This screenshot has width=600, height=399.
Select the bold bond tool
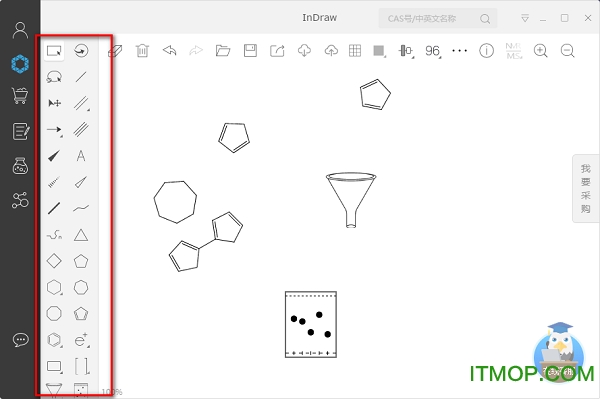point(54,208)
